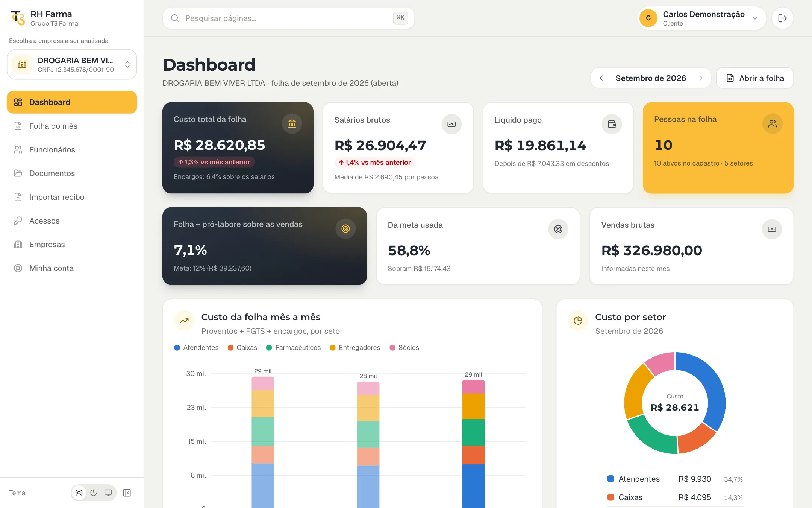The image size is (812, 508).
Task: Click the bank icon on Custo total card
Action: [292, 123]
